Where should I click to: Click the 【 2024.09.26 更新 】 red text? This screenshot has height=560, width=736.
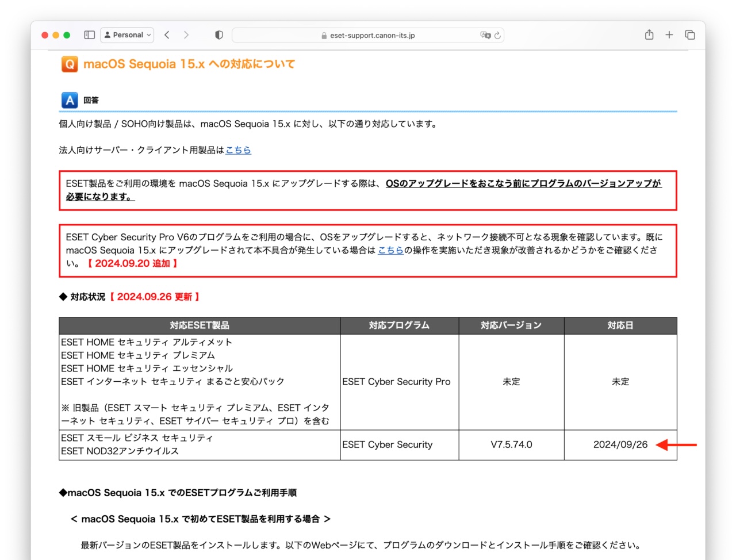point(155,297)
